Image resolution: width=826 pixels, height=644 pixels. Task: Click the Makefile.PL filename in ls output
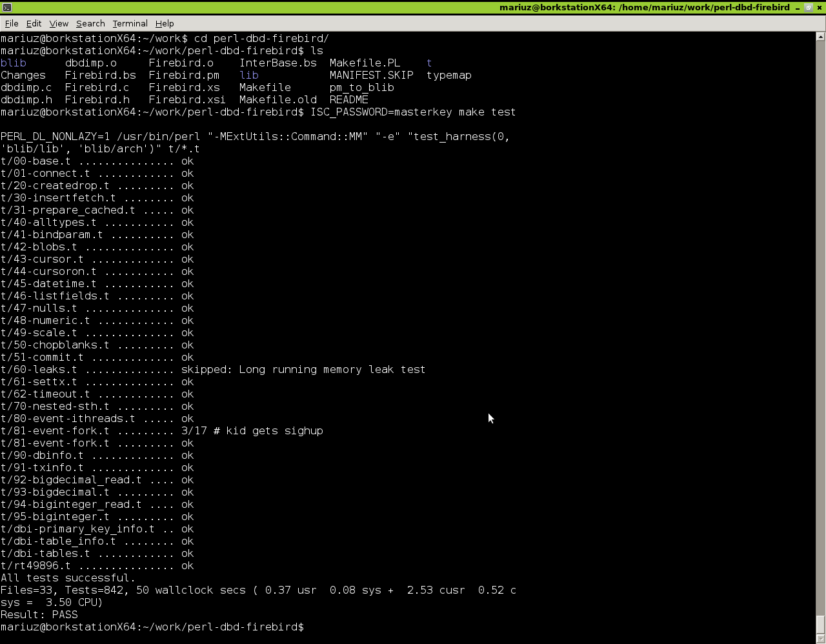coord(365,63)
